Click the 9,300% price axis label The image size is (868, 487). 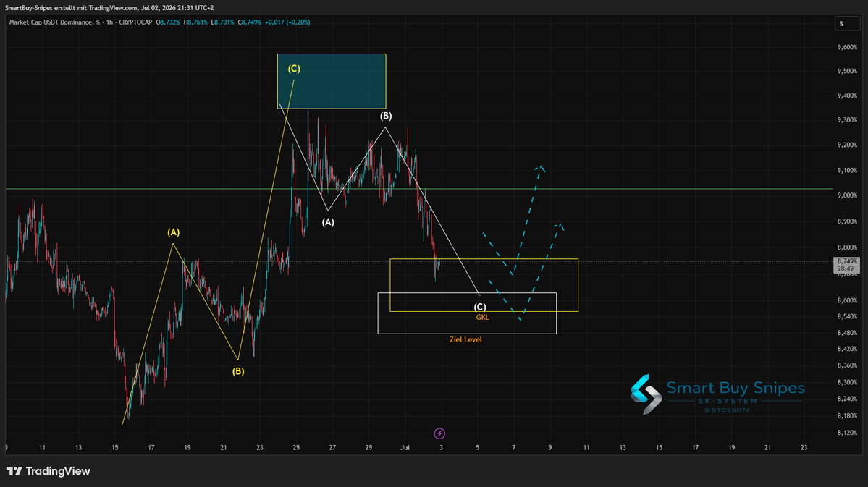click(x=847, y=120)
